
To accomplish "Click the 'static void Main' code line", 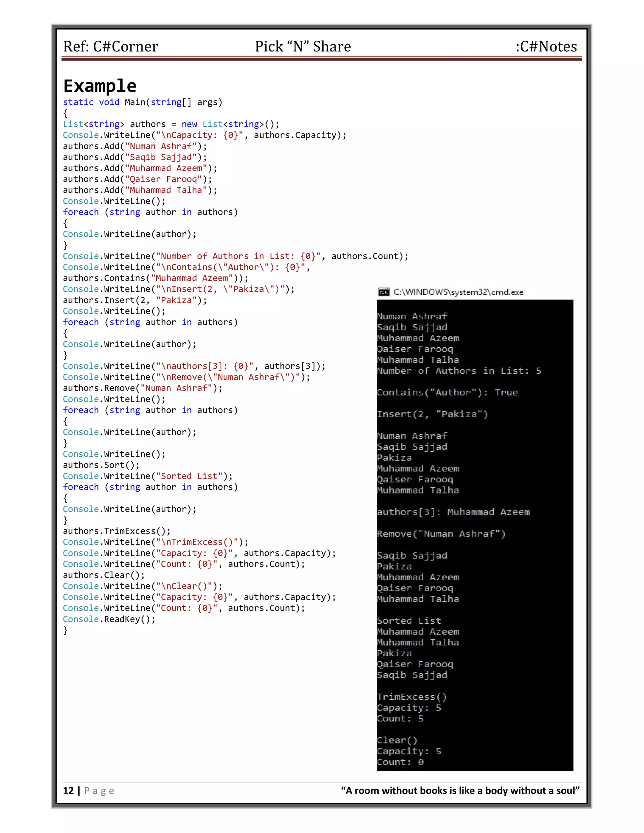I will (x=142, y=102).
